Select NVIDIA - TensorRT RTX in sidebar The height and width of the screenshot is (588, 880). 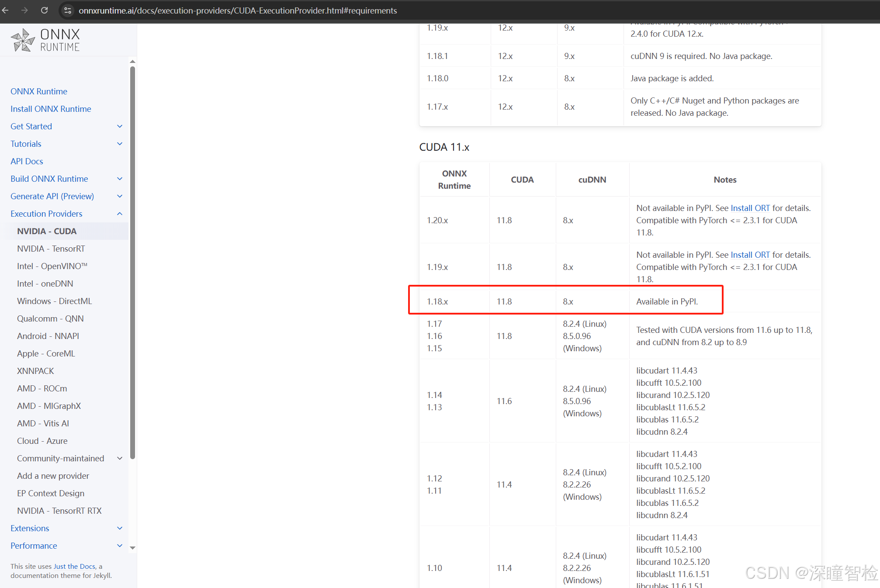[59, 511]
